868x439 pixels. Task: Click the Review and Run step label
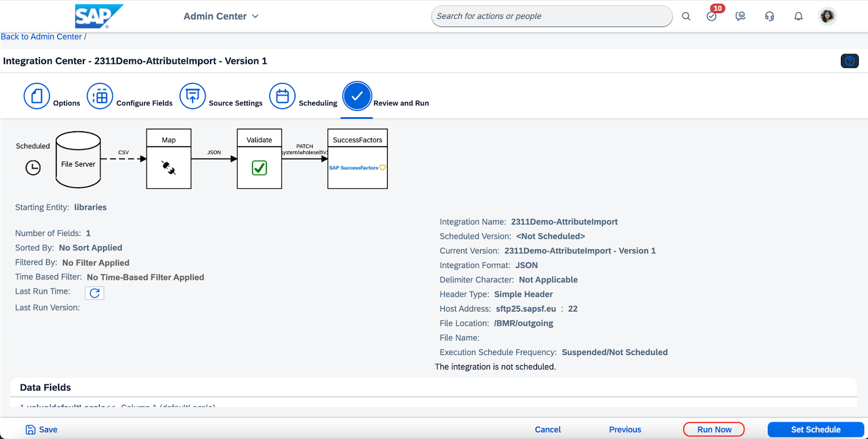click(x=401, y=103)
